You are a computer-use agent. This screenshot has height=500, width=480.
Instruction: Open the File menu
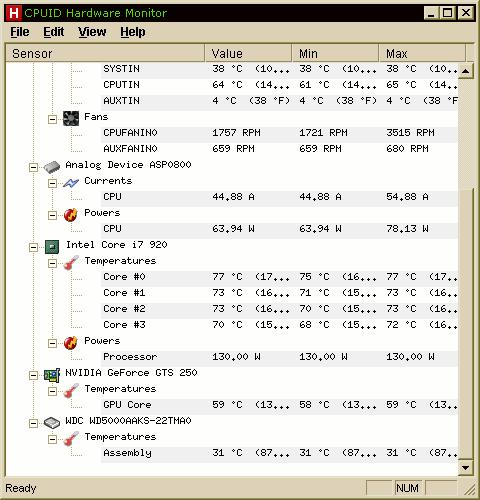point(20,32)
